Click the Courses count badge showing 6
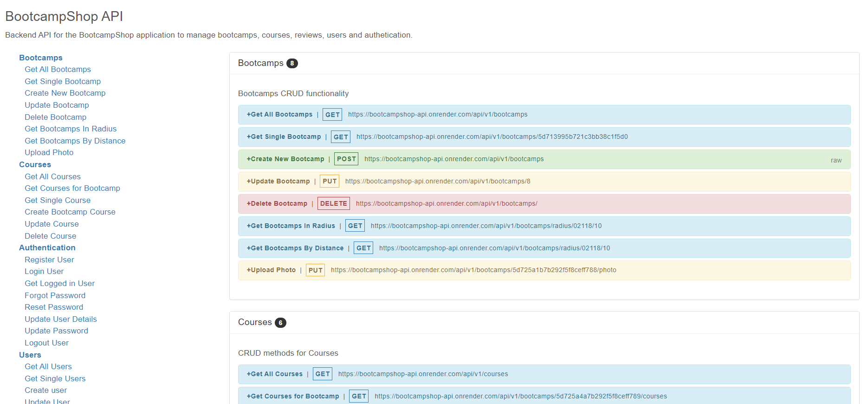The height and width of the screenshot is (404, 868). click(x=280, y=323)
